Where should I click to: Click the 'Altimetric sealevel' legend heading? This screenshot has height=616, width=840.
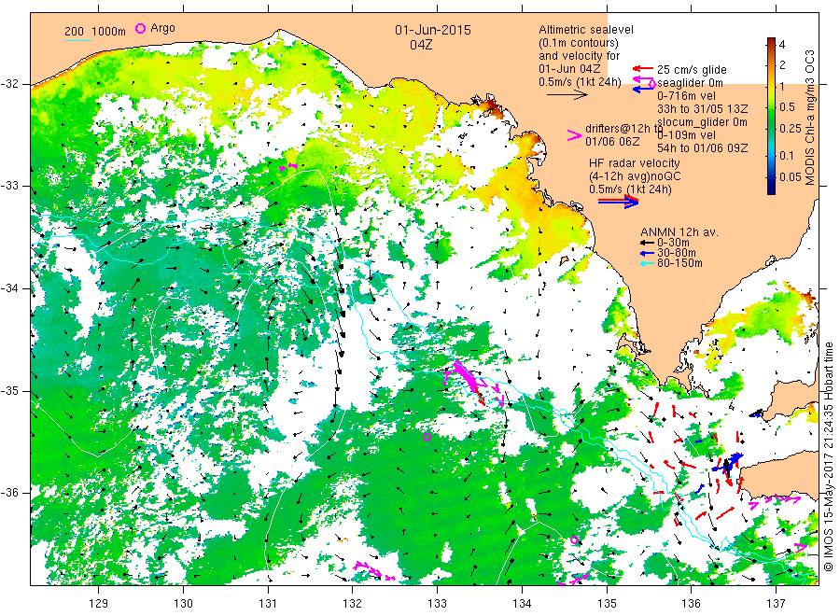click(586, 30)
